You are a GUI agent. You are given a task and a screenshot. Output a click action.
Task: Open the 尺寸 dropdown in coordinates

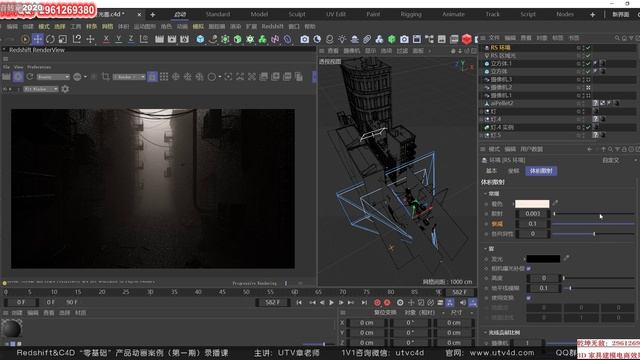[x=462, y=313]
